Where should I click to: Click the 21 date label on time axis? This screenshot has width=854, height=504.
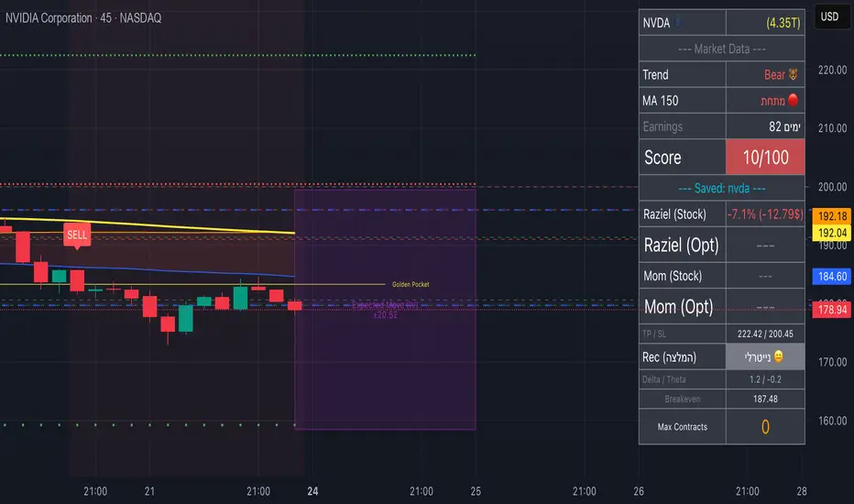(149, 491)
